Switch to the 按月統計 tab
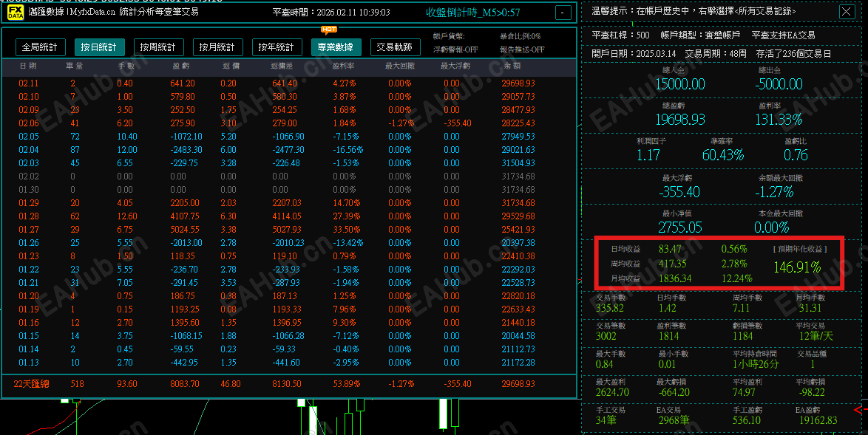 (x=217, y=47)
